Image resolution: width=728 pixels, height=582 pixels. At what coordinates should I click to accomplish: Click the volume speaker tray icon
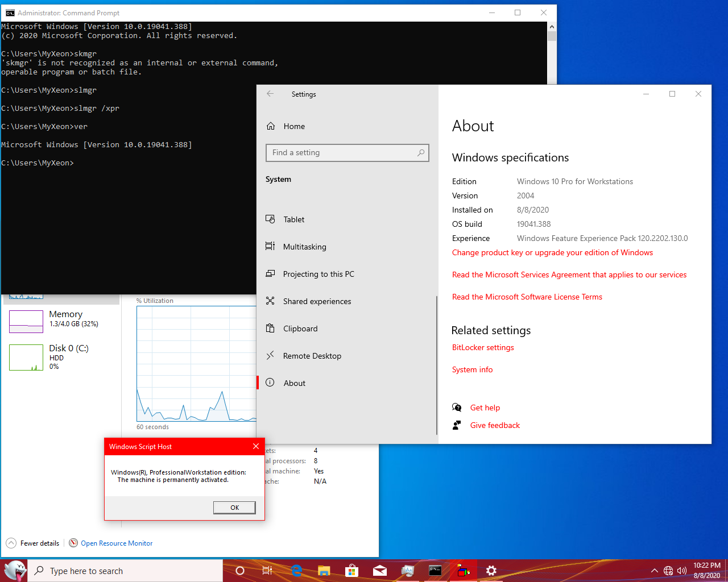tap(682, 571)
